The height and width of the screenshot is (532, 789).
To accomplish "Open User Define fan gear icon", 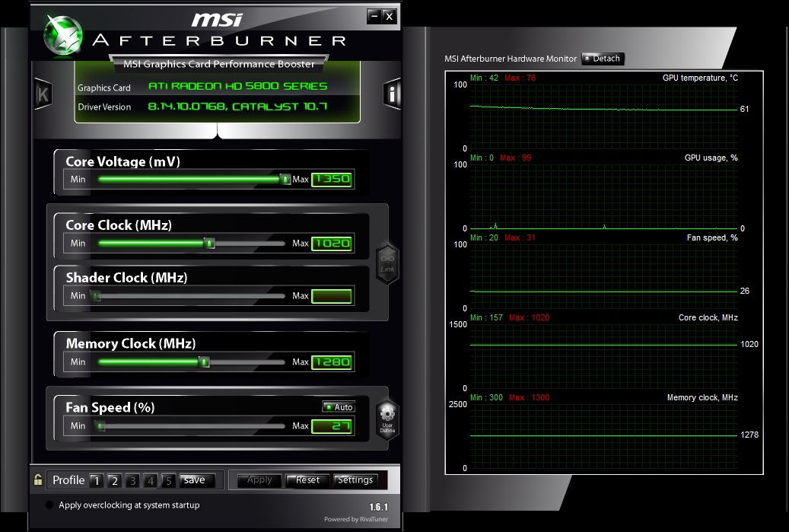I will point(387,419).
